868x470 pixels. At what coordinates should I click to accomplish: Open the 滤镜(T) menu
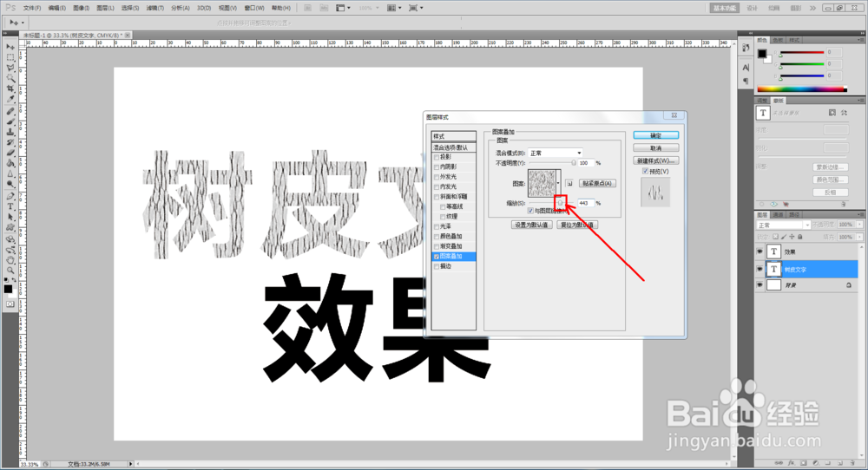pos(155,8)
